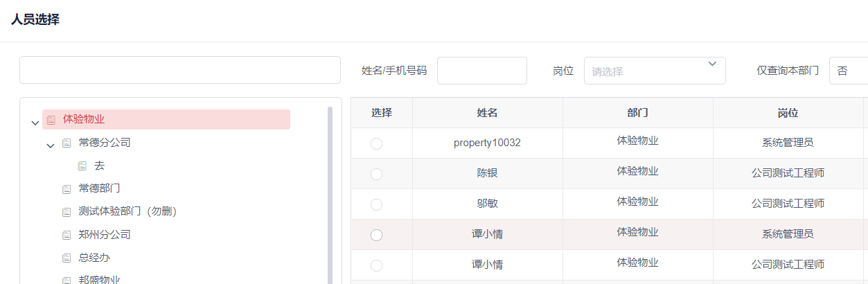This screenshot has height=284, width=868.
Task: Select radio button for 陈银
Action: [376, 174]
